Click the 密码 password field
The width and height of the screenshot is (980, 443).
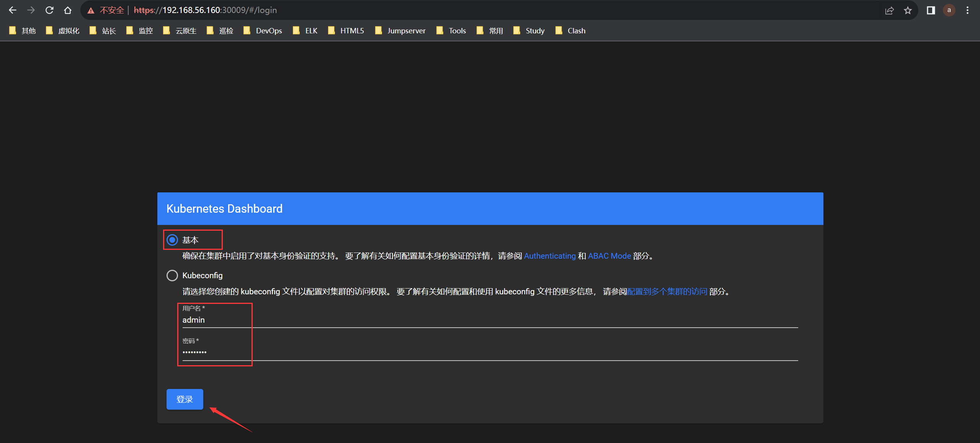(490, 352)
